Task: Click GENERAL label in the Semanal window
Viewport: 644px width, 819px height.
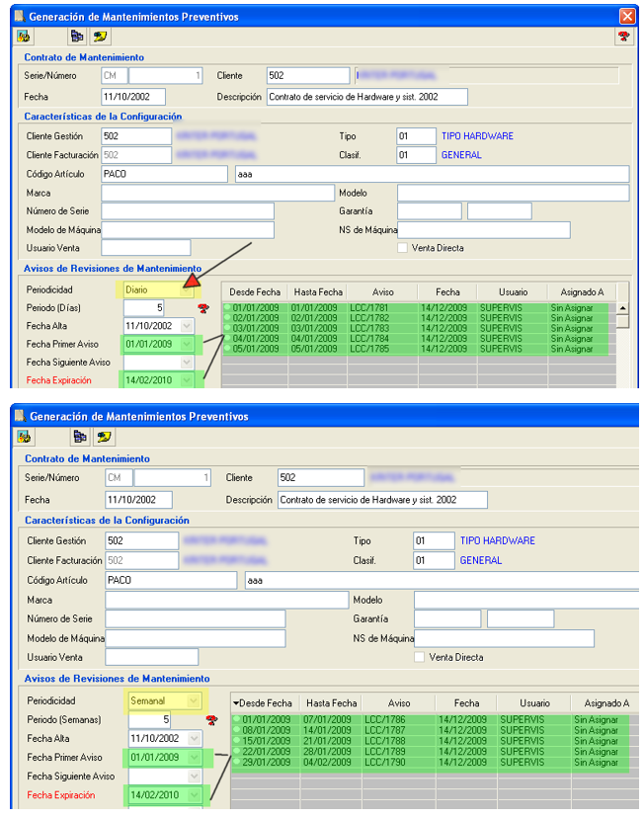Action: click(480, 560)
